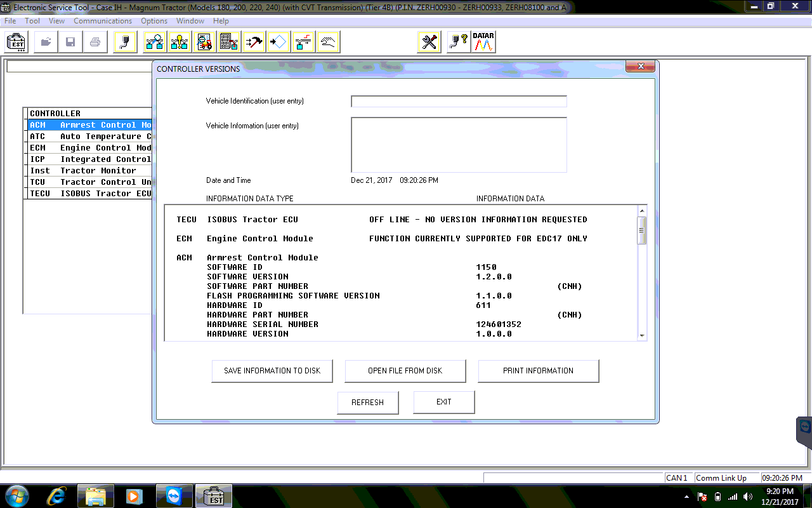Image resolution: width=812 pixels, height=508 pixels.
Task: Open Internet Explorer from taskbar
Action: [58, 496]
